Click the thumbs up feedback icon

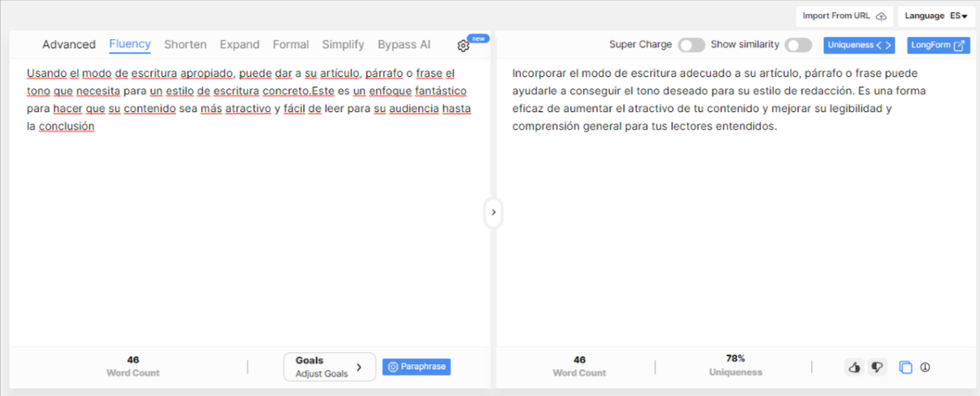coord(855,367)
